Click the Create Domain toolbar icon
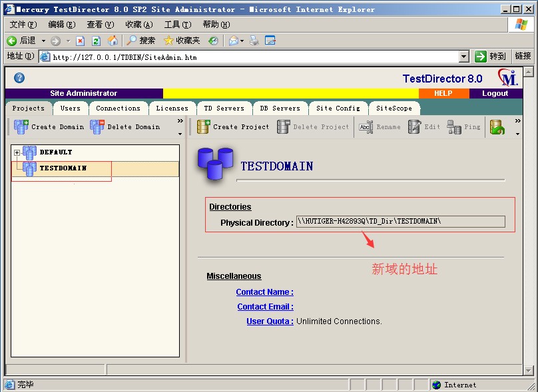This screenshot has height=392, width=538. click(x=21, y=126)
